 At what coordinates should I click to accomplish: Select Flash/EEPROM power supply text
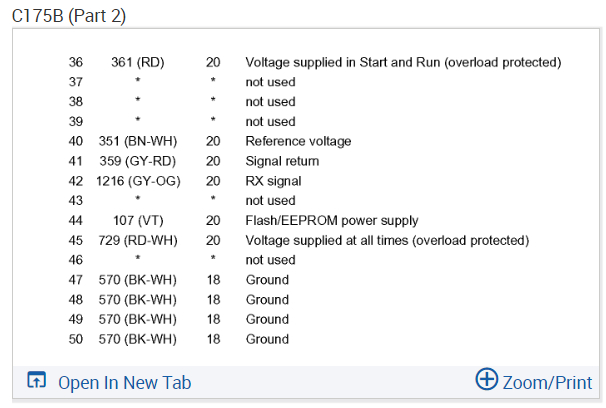[332, 220]
